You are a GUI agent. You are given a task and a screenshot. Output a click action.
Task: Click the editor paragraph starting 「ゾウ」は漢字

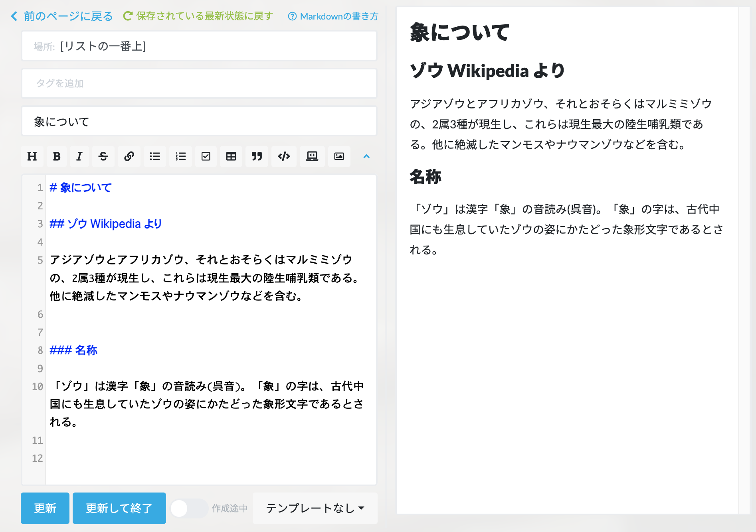pyautogui.click(x=207, y=404)
